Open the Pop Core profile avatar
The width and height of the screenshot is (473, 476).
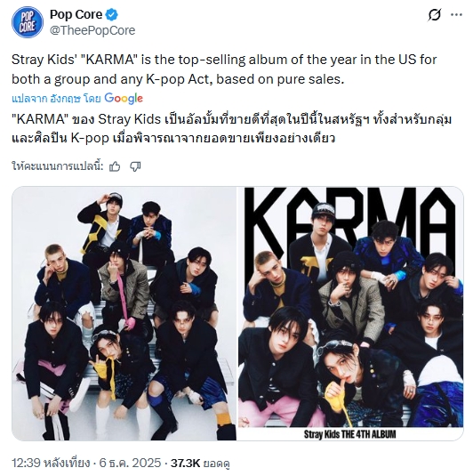28,22
